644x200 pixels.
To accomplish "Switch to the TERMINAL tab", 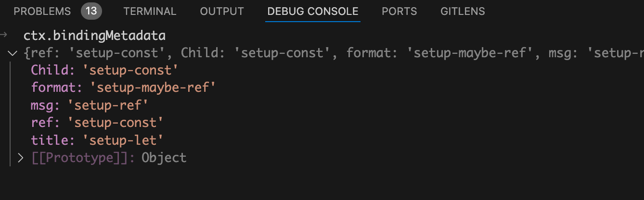I will 150,11.
